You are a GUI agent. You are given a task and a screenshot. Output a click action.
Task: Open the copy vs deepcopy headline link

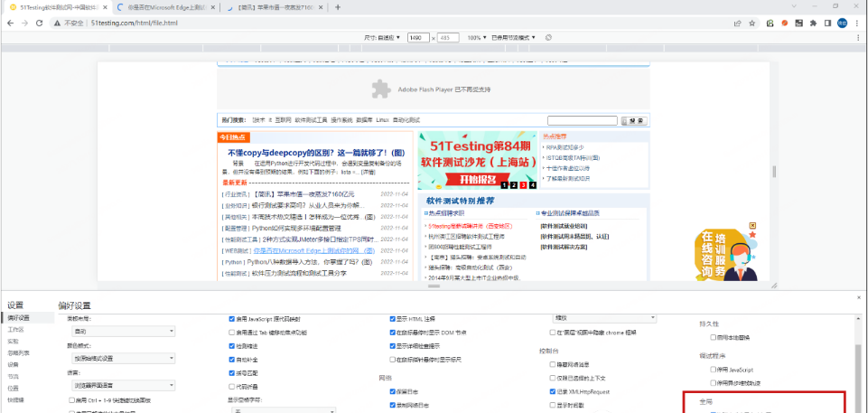point(317,152)
